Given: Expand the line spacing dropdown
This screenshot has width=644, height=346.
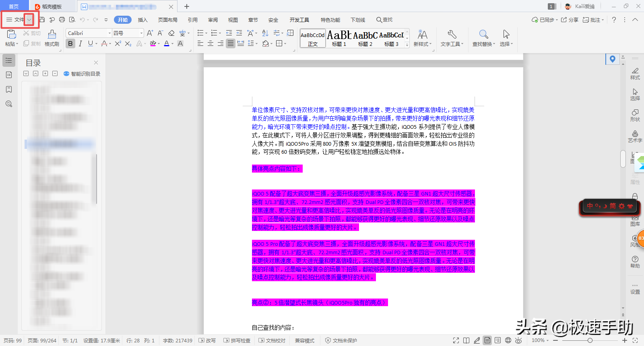Looking at the screenshot, I should pyautogui.click(x=256, y=44).
